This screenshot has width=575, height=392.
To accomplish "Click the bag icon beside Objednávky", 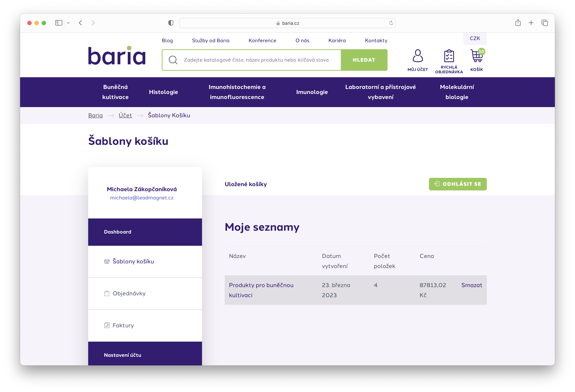I will point(107,294).
